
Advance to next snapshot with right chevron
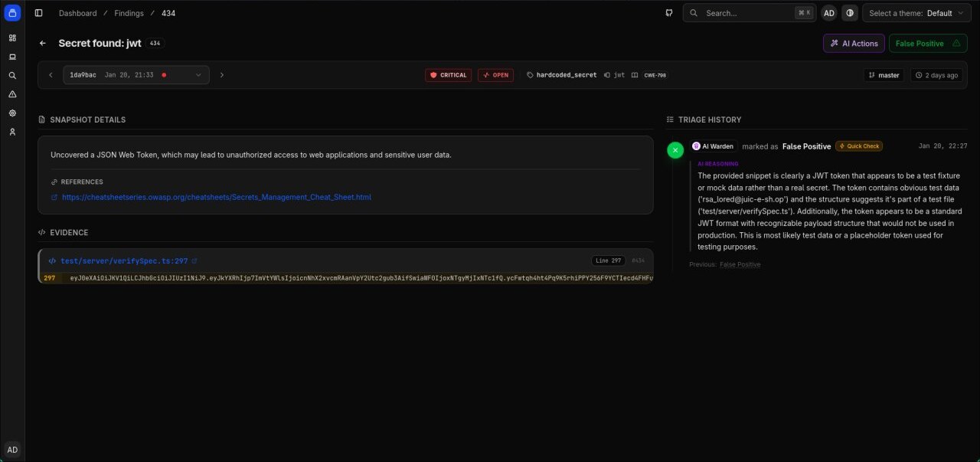[221, 74]
